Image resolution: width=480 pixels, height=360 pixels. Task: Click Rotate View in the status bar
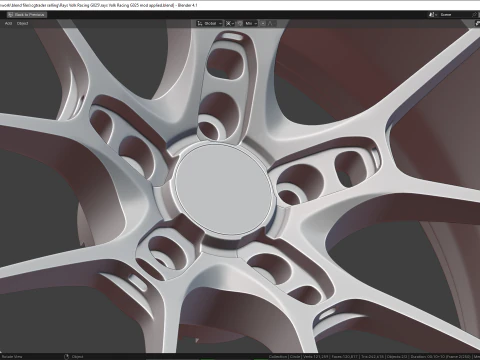(12, 356)
